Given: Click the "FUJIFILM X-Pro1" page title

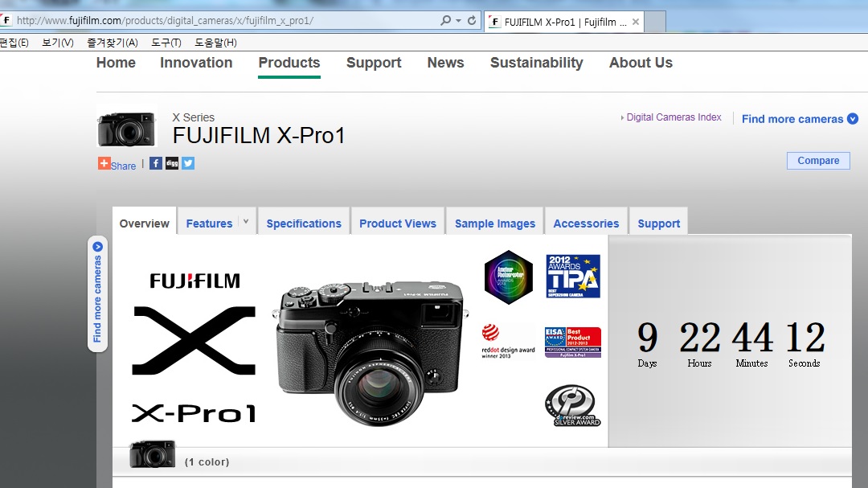Looking at the screenshot, I should [259, 136].
